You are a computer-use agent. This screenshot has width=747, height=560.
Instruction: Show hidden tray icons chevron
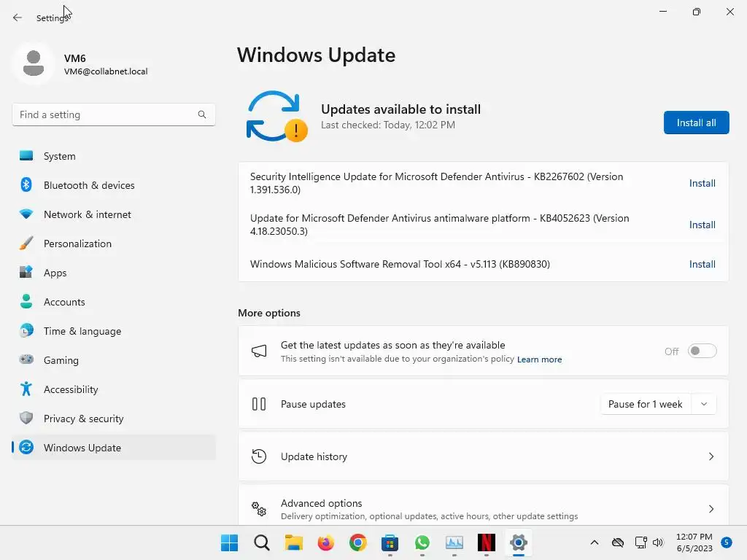click(x=594, y=542)
